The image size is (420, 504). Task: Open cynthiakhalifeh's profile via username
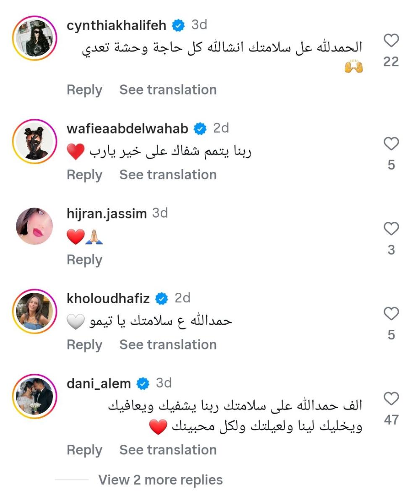(117, 24)
